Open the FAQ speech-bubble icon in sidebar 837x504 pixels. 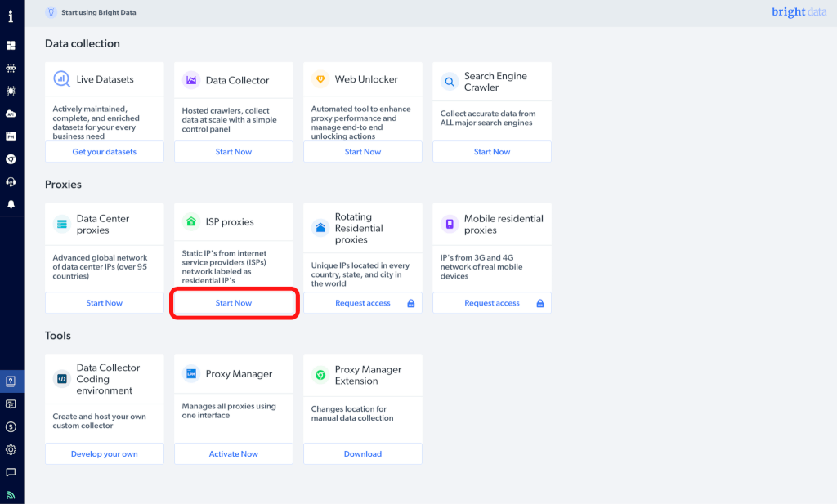11,404
